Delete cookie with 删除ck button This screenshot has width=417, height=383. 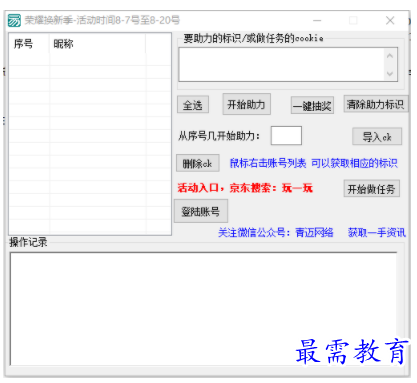pyautogui.click(x=197, y=163)
